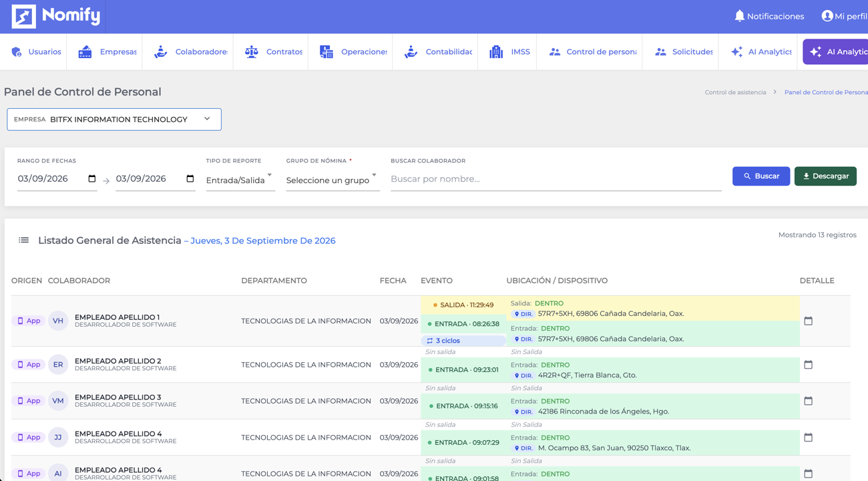The width and height of the screenshot is (868, 481).
Task: Open the Notificaciones bell
Action: pos(769,16)
